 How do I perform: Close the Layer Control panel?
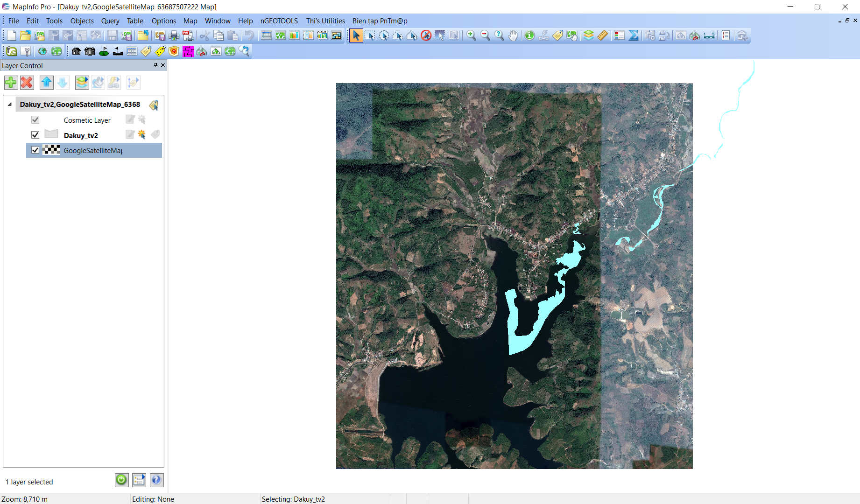[x=163, y=65]
